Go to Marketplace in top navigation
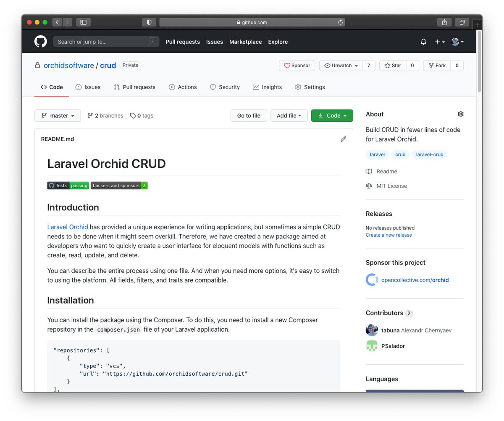Viewport: 504px width, 421px height. [x=246, y=42]
